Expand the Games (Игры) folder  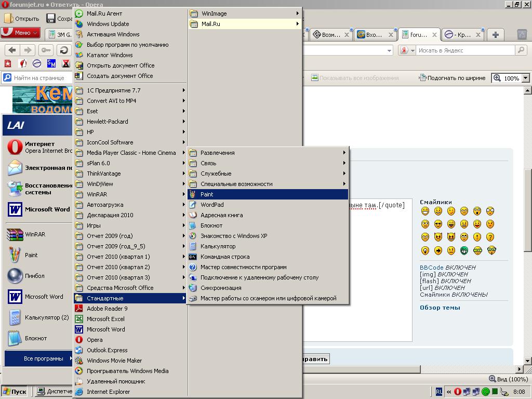coord(94,225)
